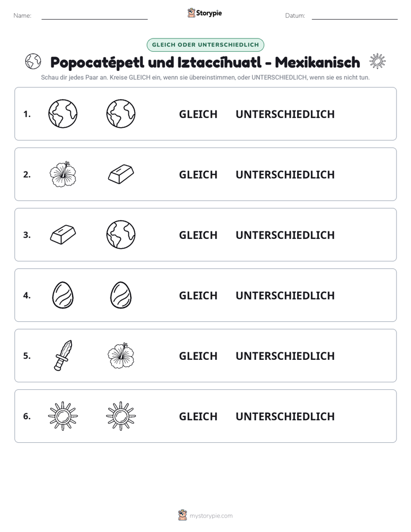This screenshot has width=411, height=532.
Task: Select the hibiscus flower in row 2
Action: point(63,174)
